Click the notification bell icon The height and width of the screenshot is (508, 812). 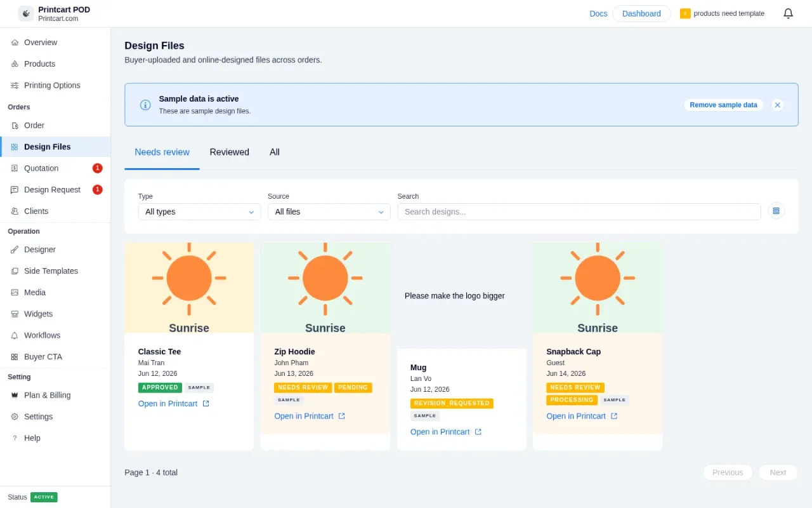(788, 13)
